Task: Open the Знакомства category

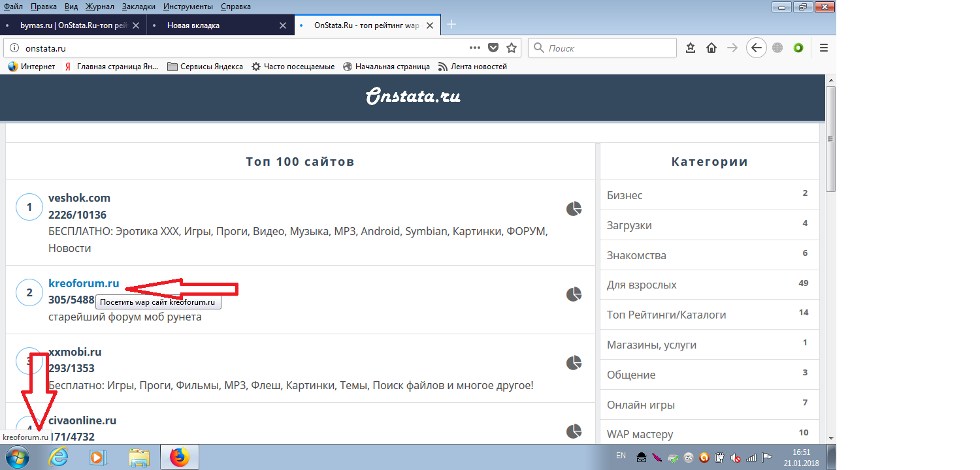Action: (x=636, y=255)
